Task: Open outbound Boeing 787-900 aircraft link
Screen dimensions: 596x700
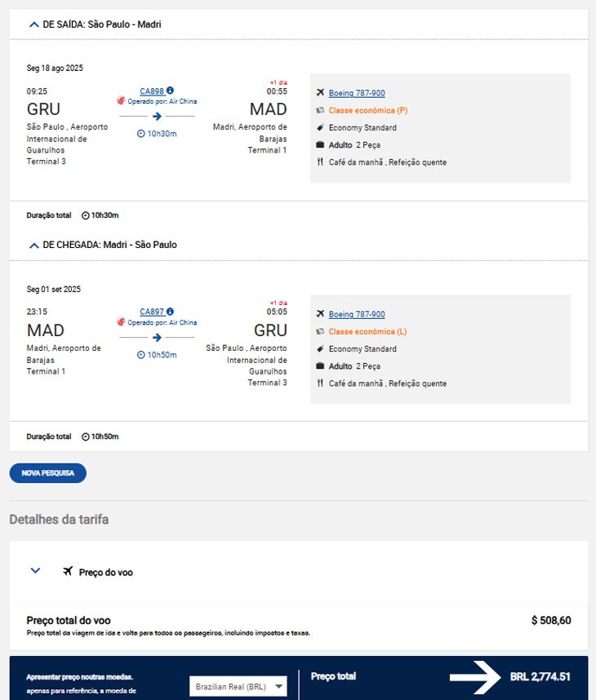Action: pos(357,93)
